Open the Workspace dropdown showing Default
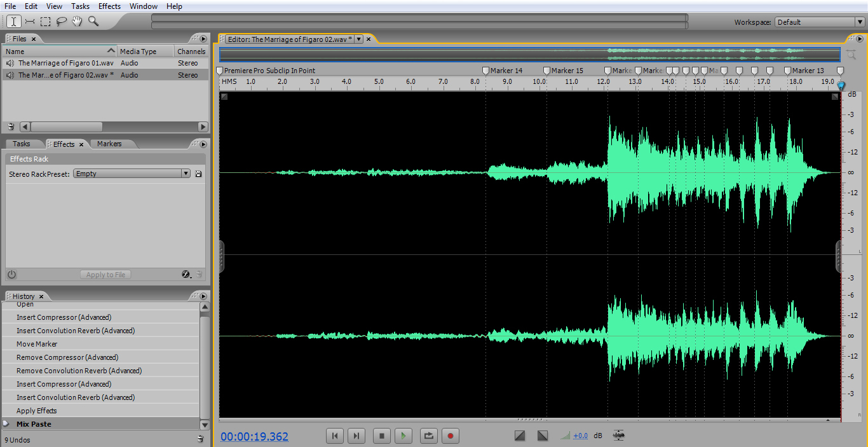The image size is (868, 447). click(x=859, y=21)
